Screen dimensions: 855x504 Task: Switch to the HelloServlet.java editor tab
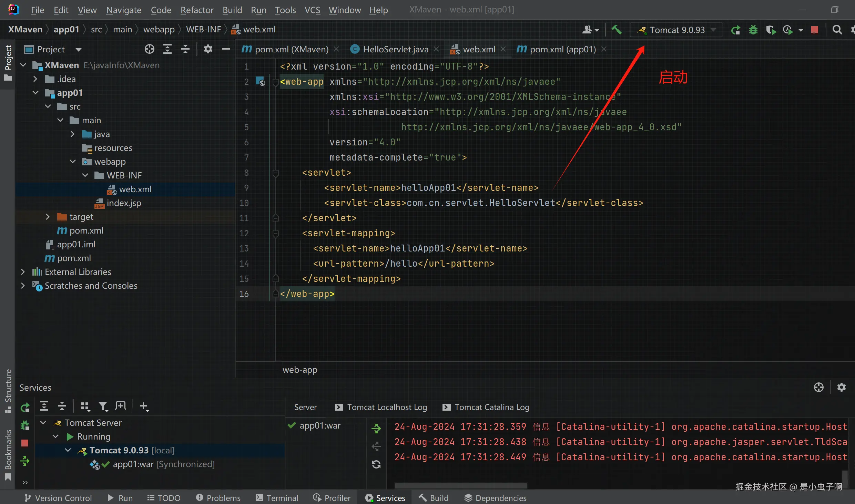395,49
